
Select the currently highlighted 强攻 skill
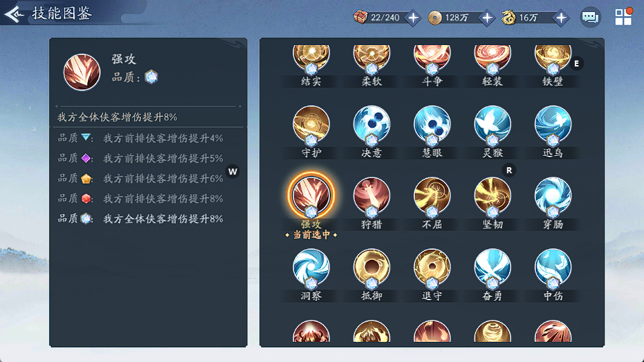pyautogui.click(x=311, y=195)
